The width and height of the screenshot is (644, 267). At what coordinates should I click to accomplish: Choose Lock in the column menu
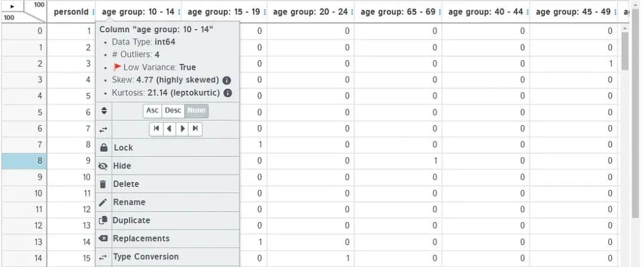point(168,148)
